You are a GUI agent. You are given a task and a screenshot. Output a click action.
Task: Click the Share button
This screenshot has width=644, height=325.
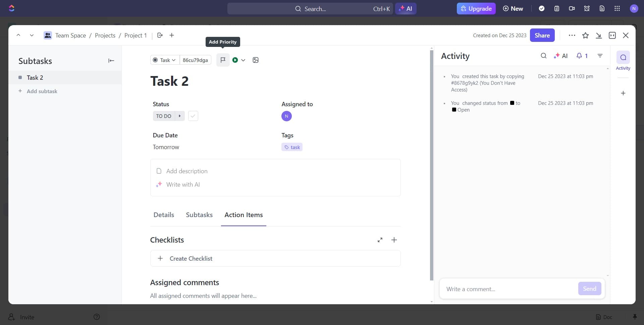coord(542,36)
